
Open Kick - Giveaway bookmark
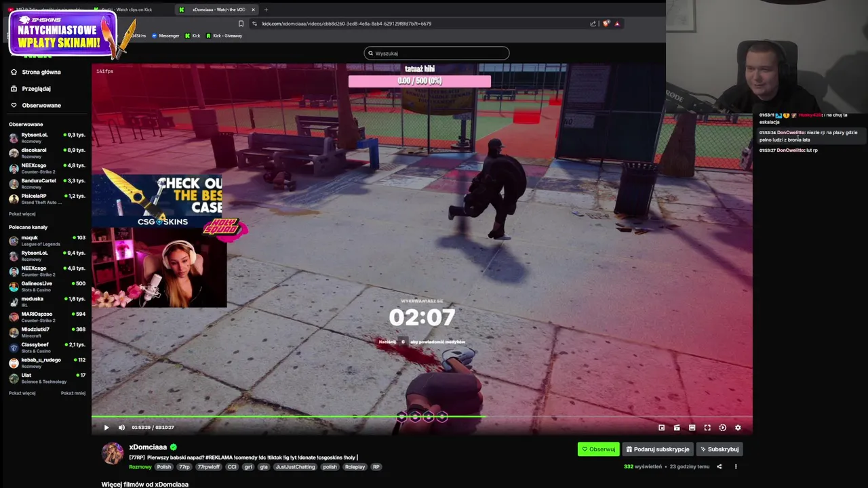coord(224,36)
